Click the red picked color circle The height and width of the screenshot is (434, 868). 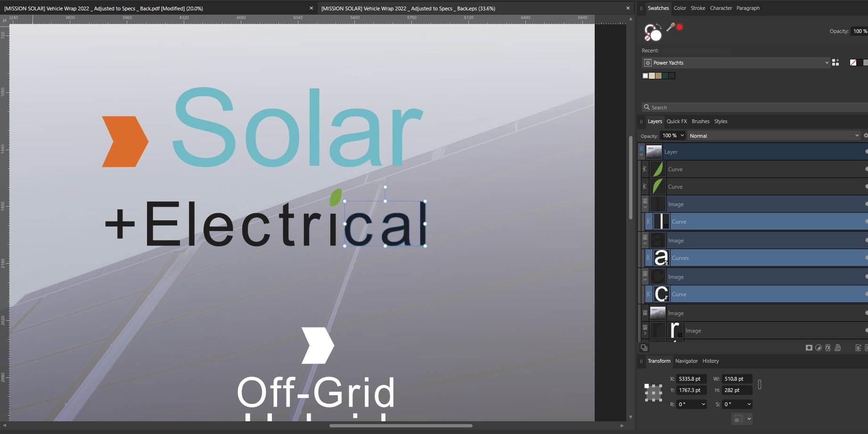pos(680,27)
